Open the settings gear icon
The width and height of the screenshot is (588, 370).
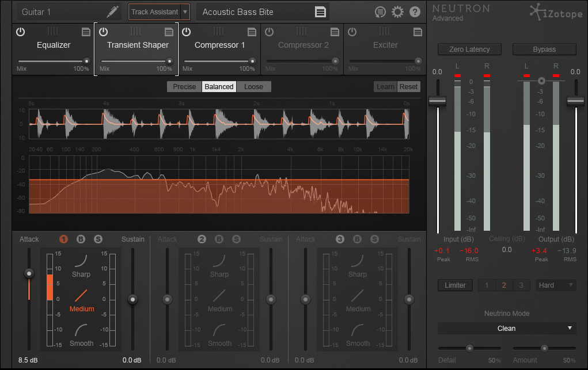coord(397,12)
